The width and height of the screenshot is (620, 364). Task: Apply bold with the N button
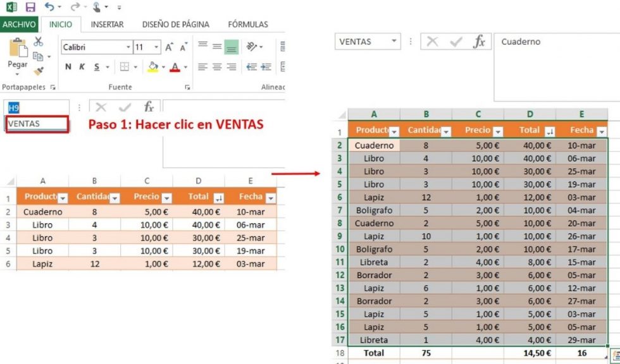pyautogui.click(x=67, y=66)
